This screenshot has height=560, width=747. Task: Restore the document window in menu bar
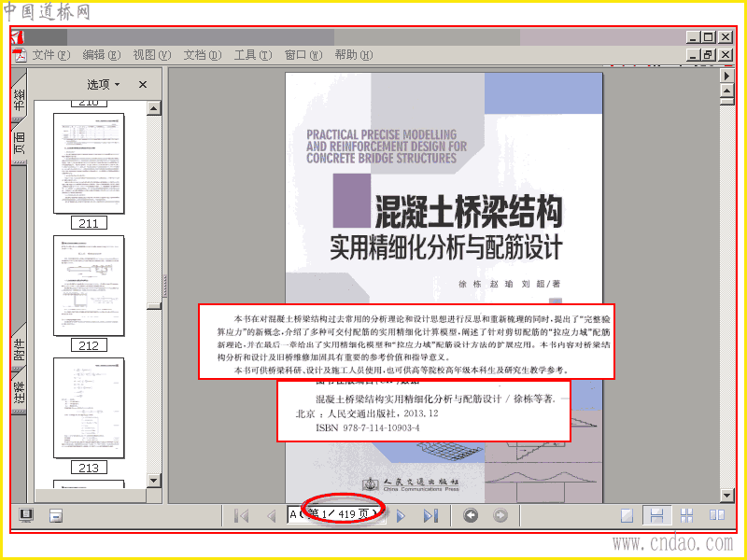pos(709,55)
